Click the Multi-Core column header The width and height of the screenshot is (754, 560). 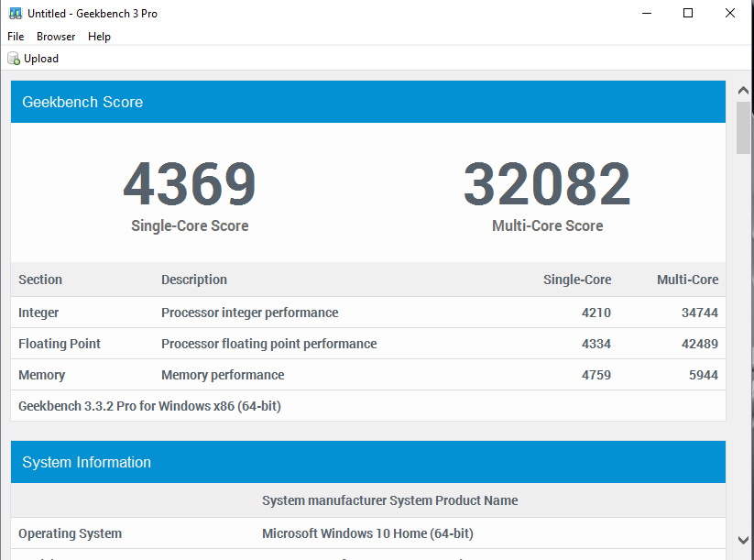(688, 280)
